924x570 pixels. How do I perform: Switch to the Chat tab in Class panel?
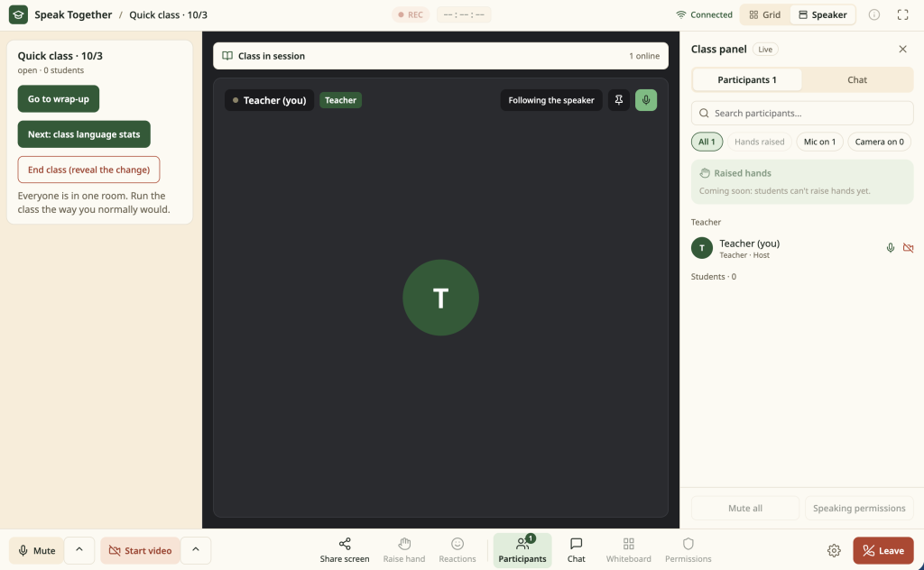[857, 80]
